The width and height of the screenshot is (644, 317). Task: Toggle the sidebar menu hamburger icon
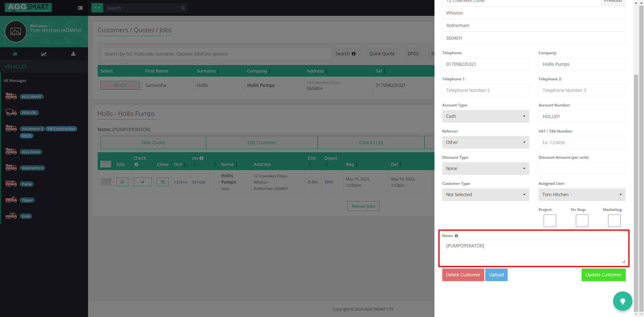pyautogui.click(x=80, y=8)
